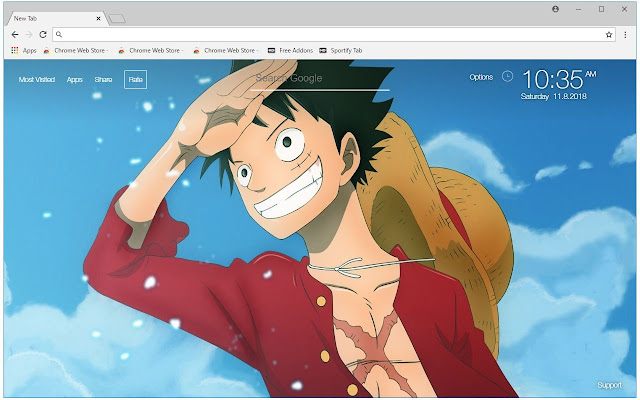The width and height of the screenshot is (640, 400).
Task: Open the first Chrome Web Store bookmark
Action: coord(76,51)
